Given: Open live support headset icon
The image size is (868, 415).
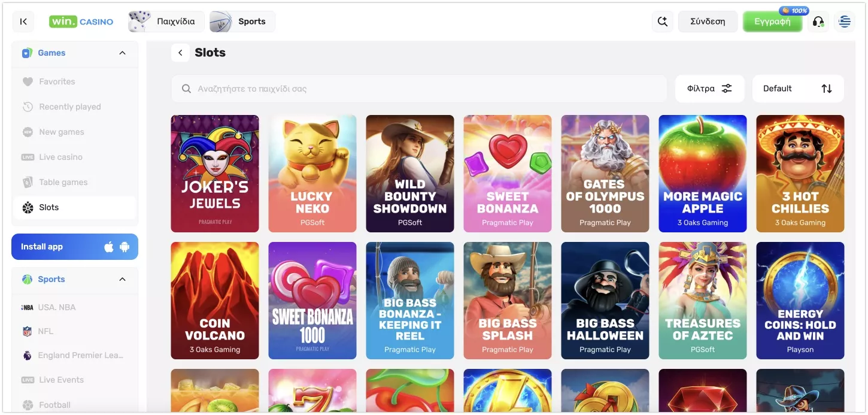Looking at the screenshot, I should click(818, 22).
